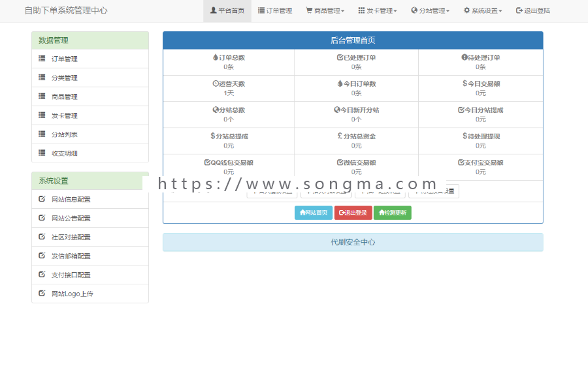
Task: Click the 分站总提成 statistic label
Action: (232, 136)
